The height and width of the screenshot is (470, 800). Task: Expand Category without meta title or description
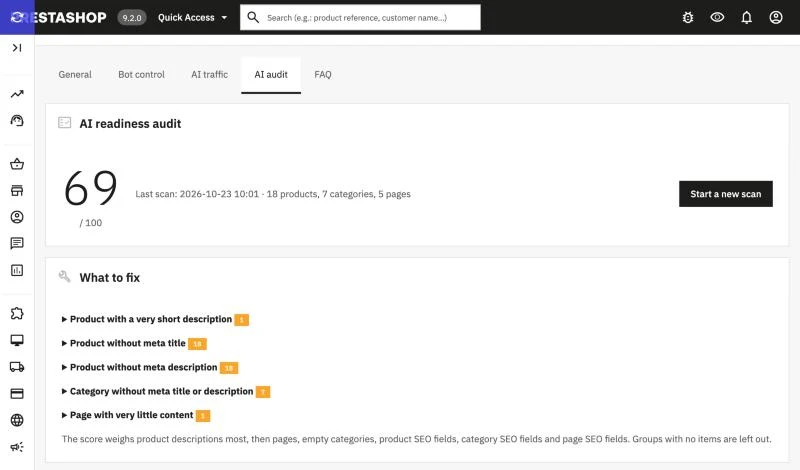click(161, 391)
